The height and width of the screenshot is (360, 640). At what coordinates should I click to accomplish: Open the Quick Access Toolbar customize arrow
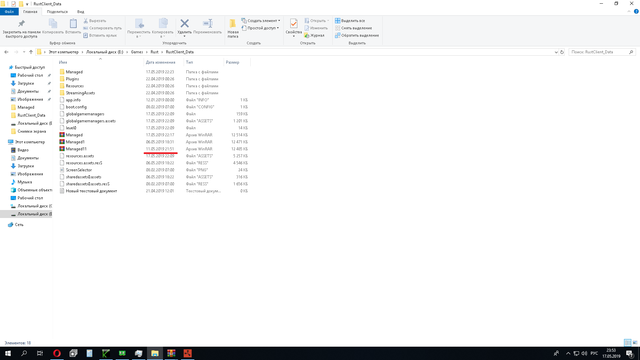pyautogui.click(x=27, y=4)
